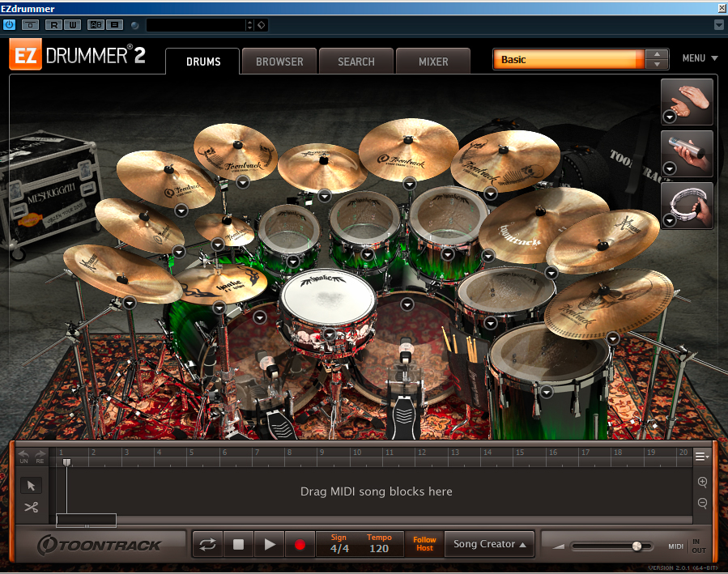
Task: Click the volume ramp icon left of slider
Action: (559, 546)
